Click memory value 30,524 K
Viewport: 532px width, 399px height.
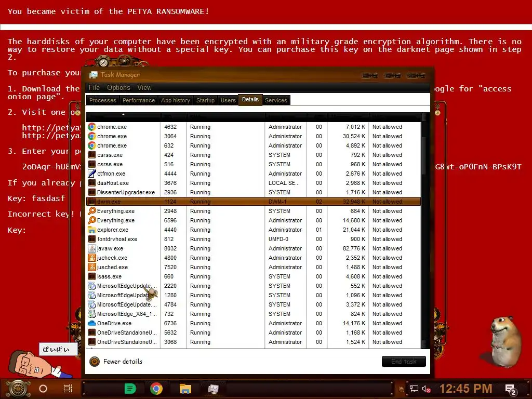tap(354, 136)
